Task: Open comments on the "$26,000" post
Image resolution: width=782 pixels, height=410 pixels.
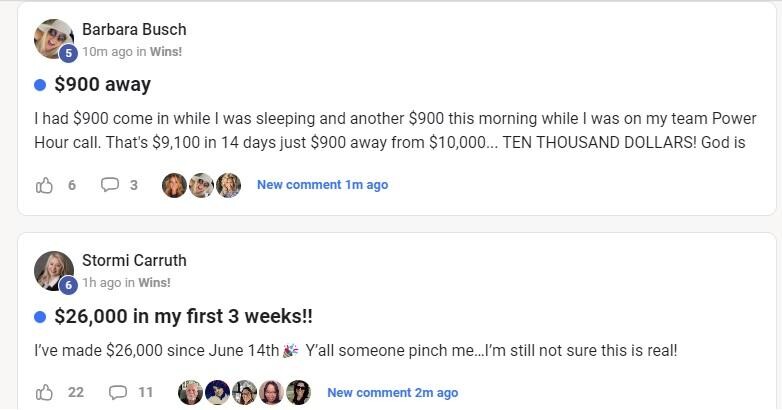Action: (x=118, y=392)
